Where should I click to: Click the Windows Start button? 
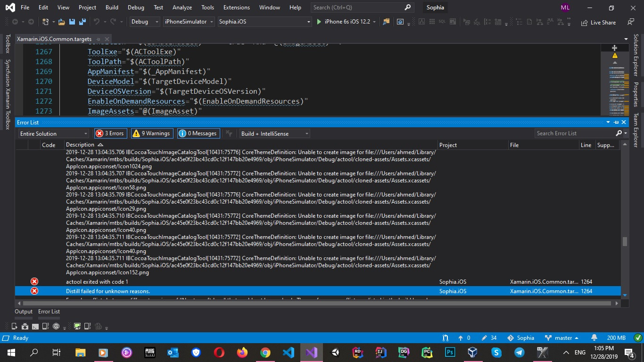click(x=11, y=352)
